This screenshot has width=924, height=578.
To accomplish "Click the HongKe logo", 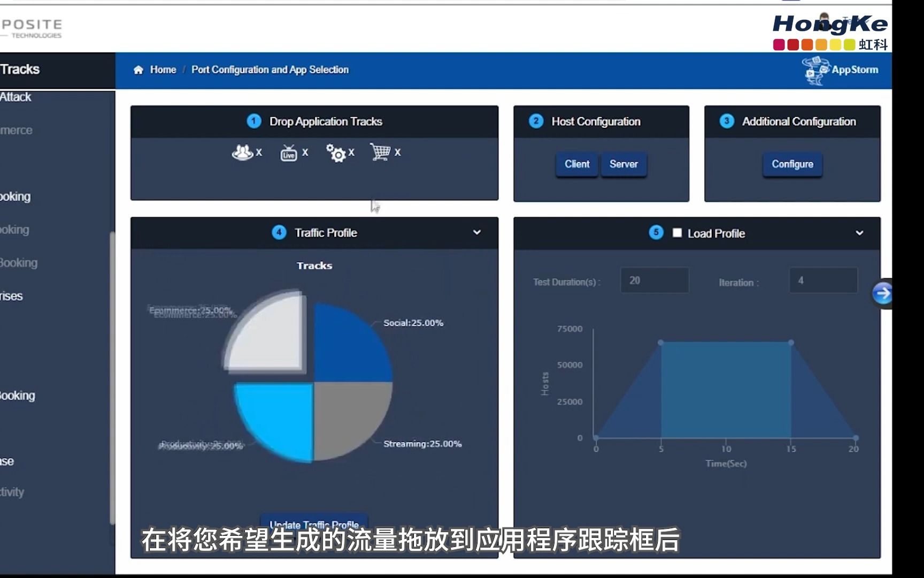I will (830, 24).
